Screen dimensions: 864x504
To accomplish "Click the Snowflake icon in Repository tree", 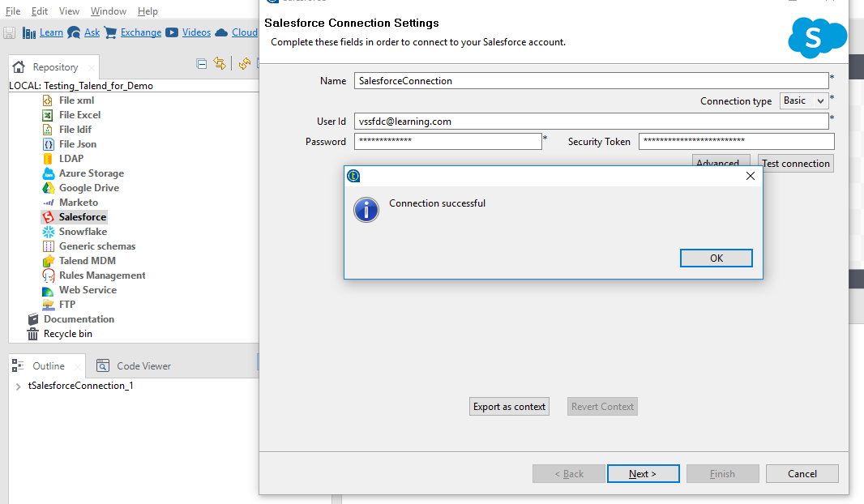I will point(48,232).
